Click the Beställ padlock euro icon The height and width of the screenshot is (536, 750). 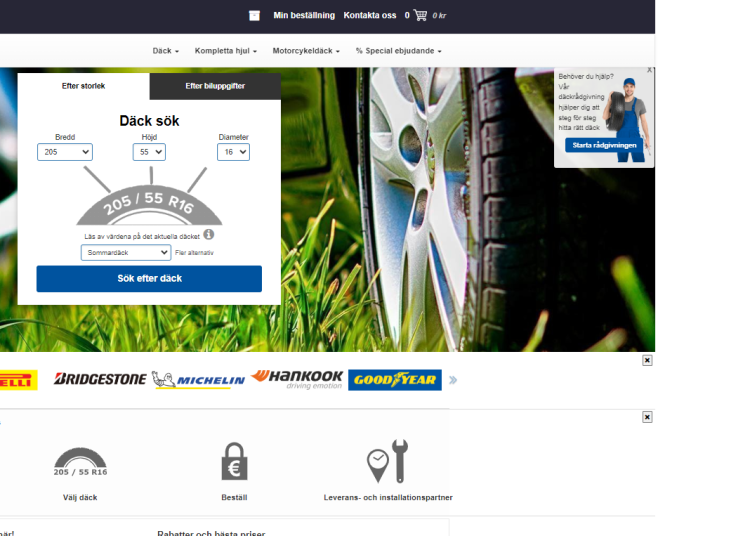234,461
